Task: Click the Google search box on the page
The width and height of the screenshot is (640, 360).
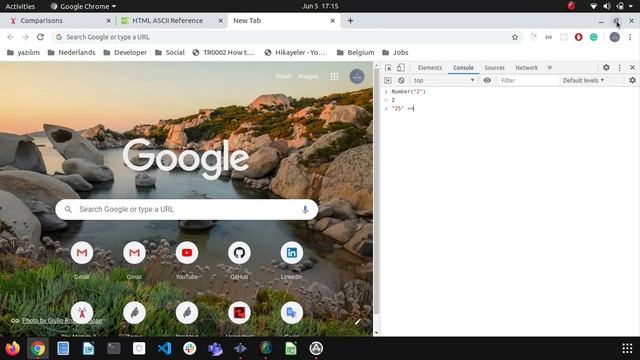Action: [187, 209]
